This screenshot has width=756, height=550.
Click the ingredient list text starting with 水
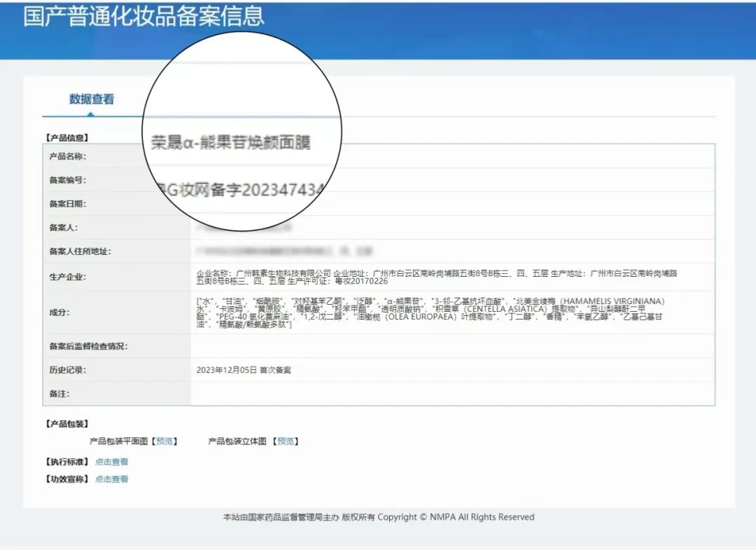pos(430,312)
